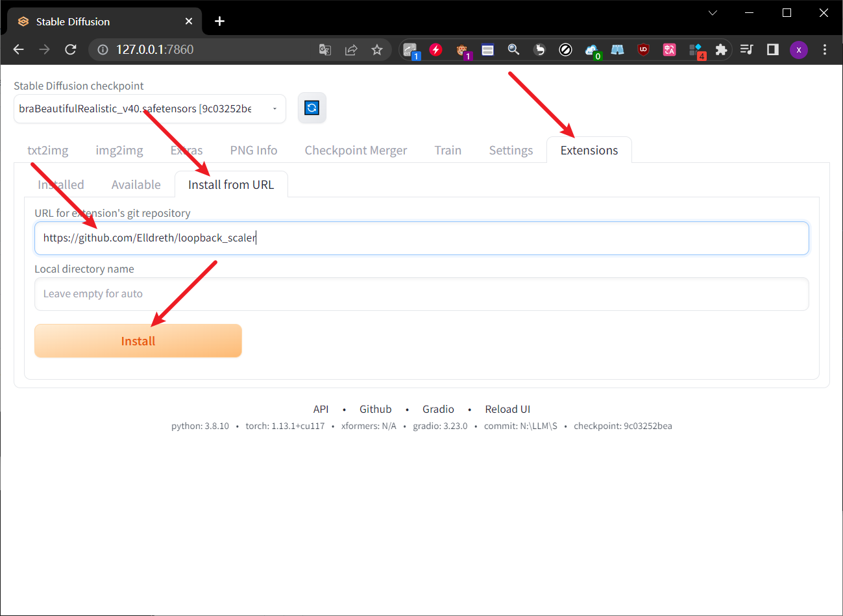Screen dimensions: 843x616
Task: Open the tab search chevron
Action: 713,12
